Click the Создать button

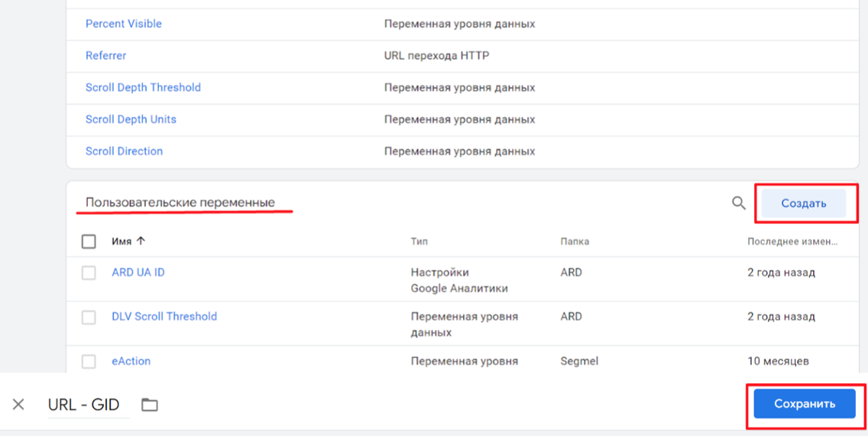point(804,203)
